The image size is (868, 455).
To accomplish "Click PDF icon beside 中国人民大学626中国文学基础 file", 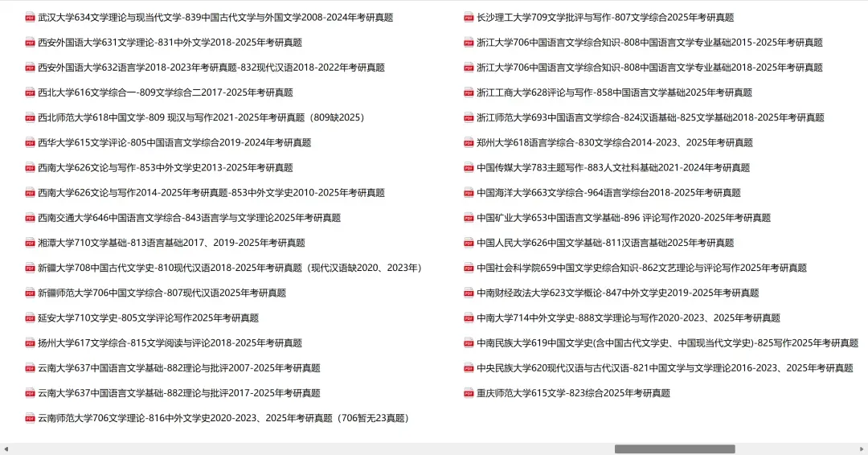I will click(x=469, y=243).
